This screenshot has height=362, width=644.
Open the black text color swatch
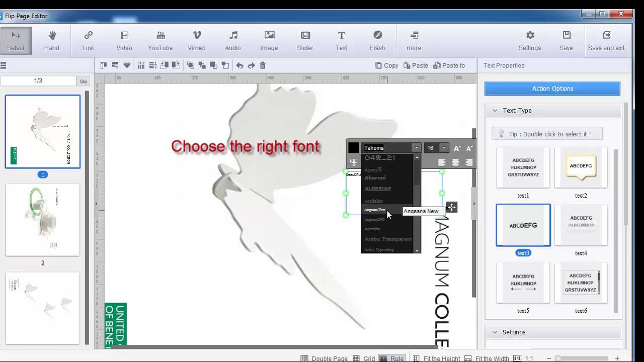coord(354,148)
